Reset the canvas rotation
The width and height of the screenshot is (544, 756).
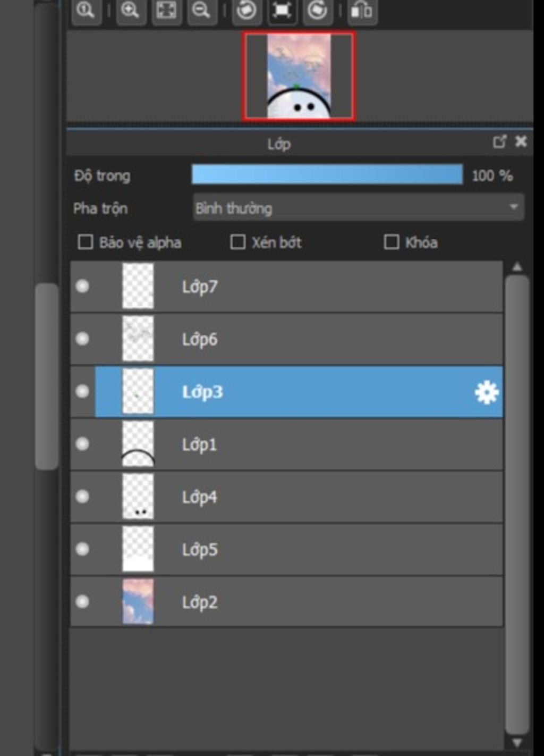point(282,11)
